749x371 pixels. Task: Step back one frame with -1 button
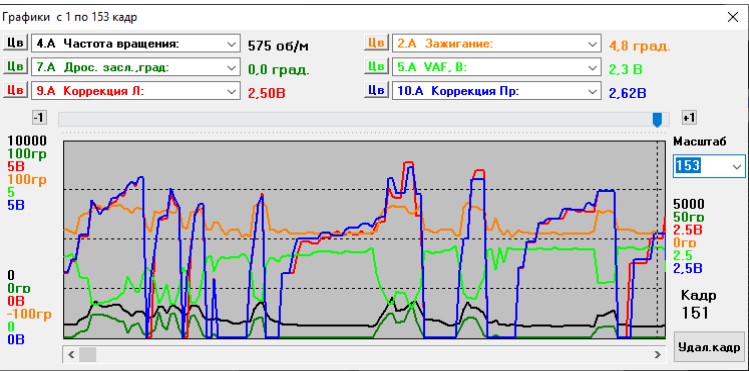39,117
